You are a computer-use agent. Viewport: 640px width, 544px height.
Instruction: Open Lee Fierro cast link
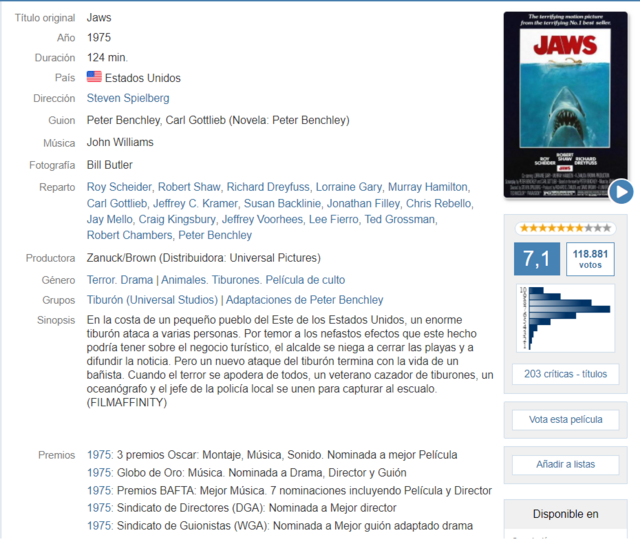point(333,219)
